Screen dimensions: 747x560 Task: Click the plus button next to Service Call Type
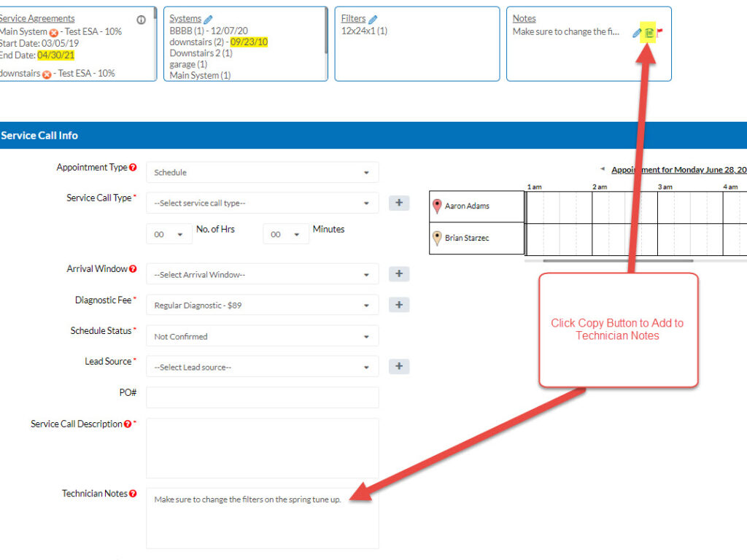click(399, 203)
